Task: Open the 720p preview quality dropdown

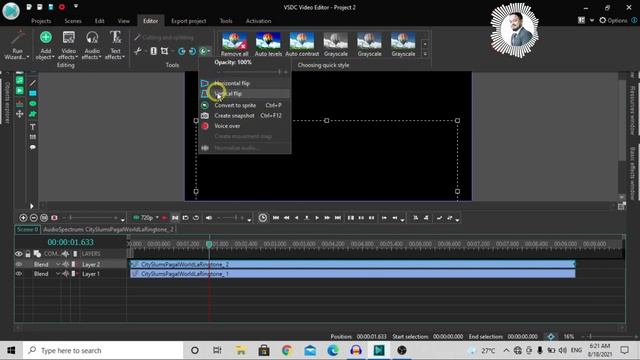Action: pos(146,218)
